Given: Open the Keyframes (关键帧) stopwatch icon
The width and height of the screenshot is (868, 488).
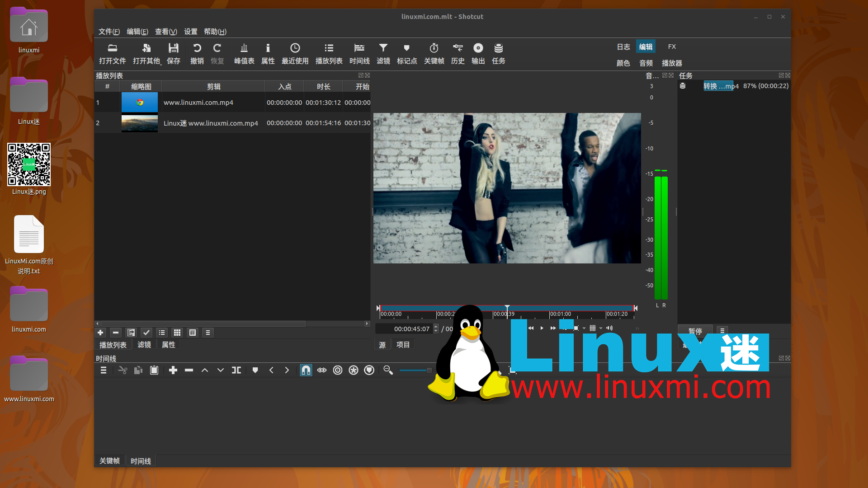Looking at the screenshot, I should pos(434,54).
